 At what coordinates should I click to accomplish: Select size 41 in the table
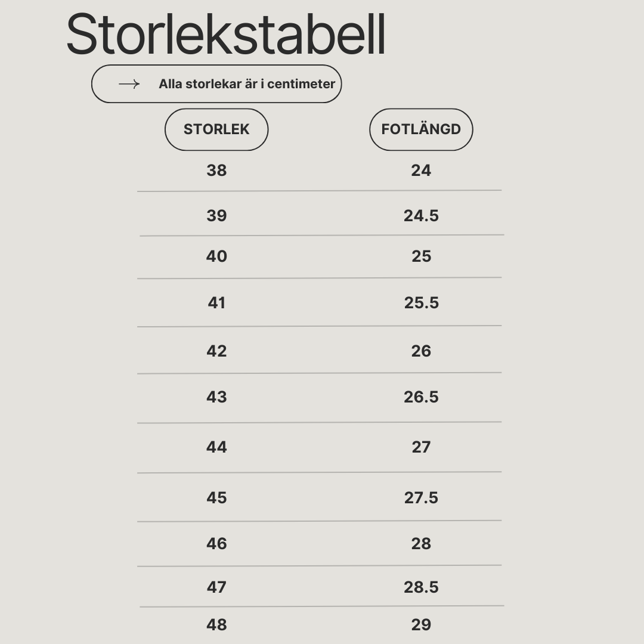pyautogui.click(x=216, y=303)
